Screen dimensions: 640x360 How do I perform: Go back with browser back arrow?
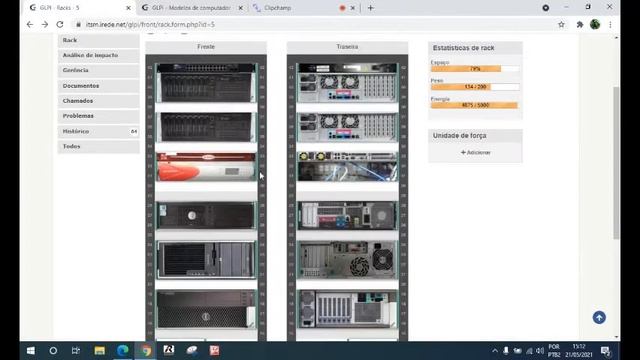click(x=30, y=24)
